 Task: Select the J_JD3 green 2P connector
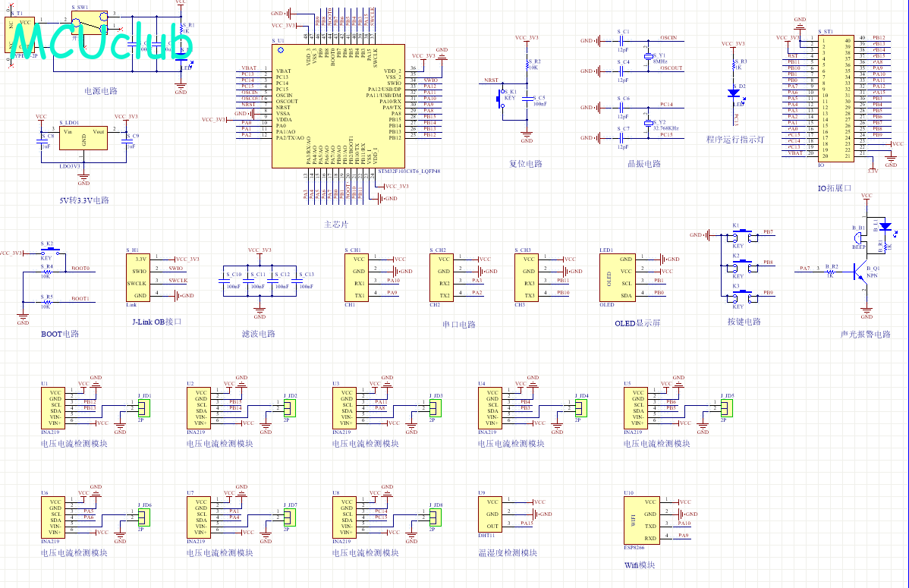(x=435, y=407)
